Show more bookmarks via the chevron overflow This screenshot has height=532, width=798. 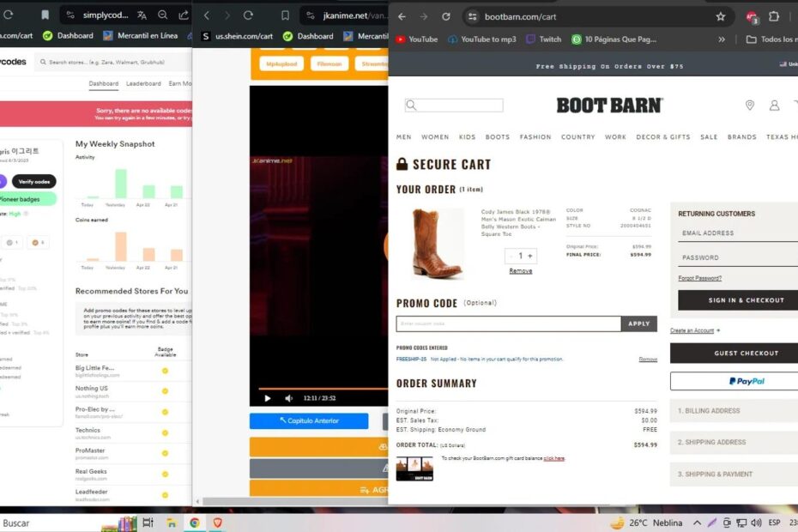[722, 39]
